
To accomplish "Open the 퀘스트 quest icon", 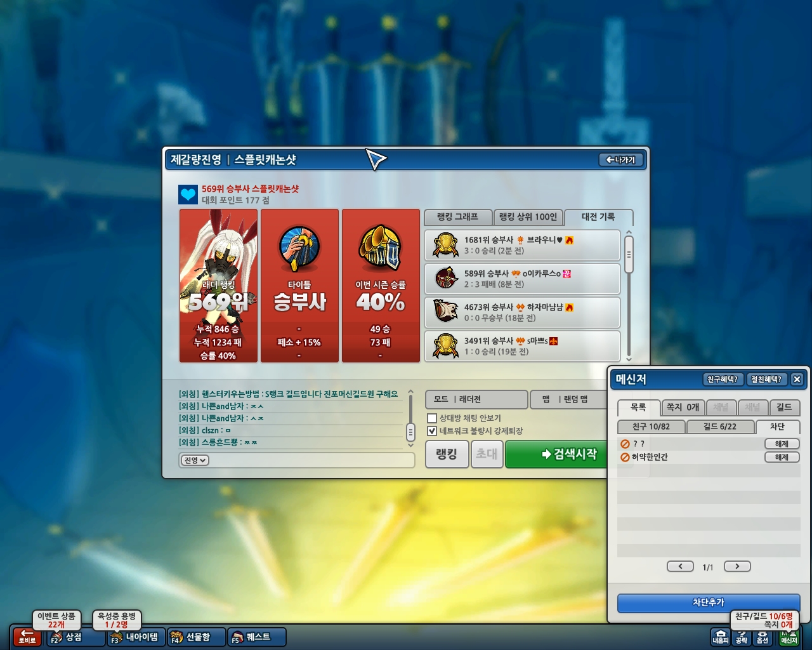I will (256, 637).
